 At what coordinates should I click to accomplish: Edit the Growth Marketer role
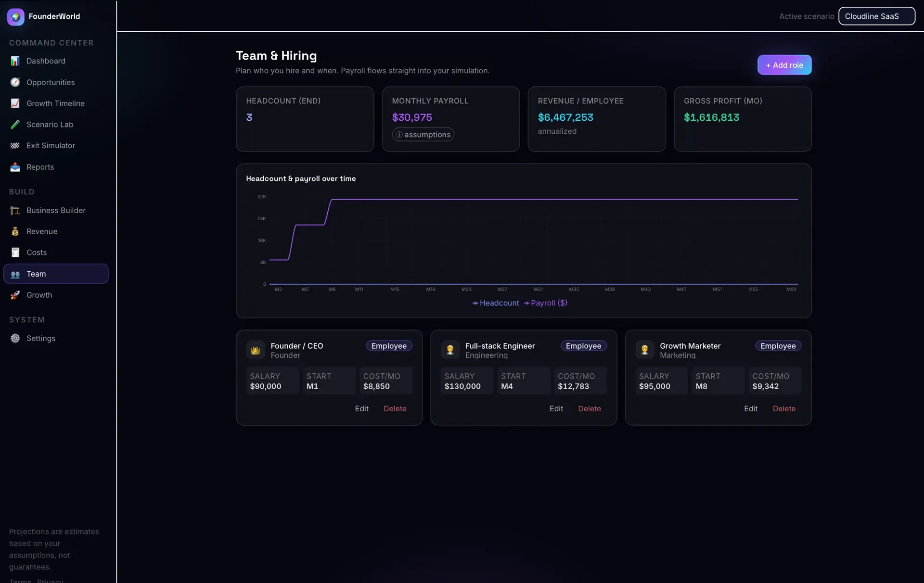(750, 409)
